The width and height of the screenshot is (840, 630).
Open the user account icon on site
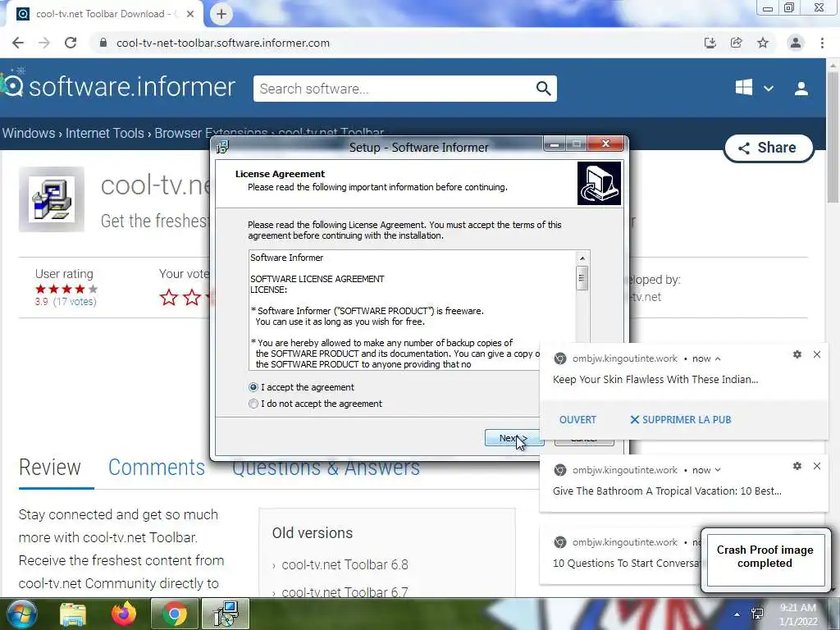(801, 89)
